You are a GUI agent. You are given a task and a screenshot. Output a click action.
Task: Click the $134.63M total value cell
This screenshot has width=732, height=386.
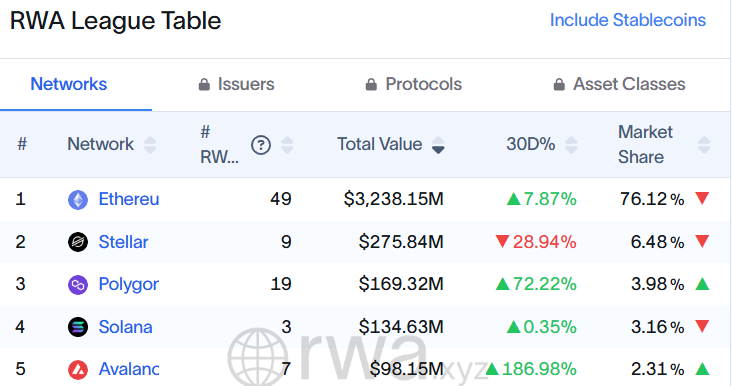[x=401, y=327]
